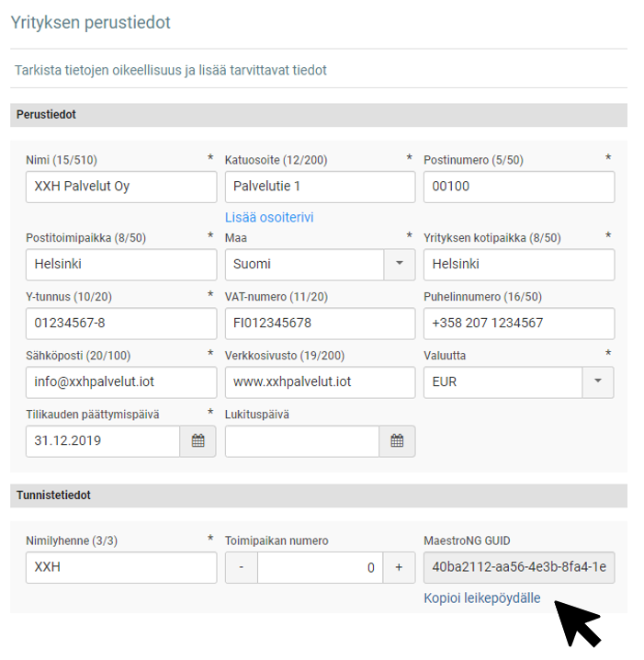644x660 pixels.
Task: Edit the Puhelinnumero phone field
Action: 519,324
